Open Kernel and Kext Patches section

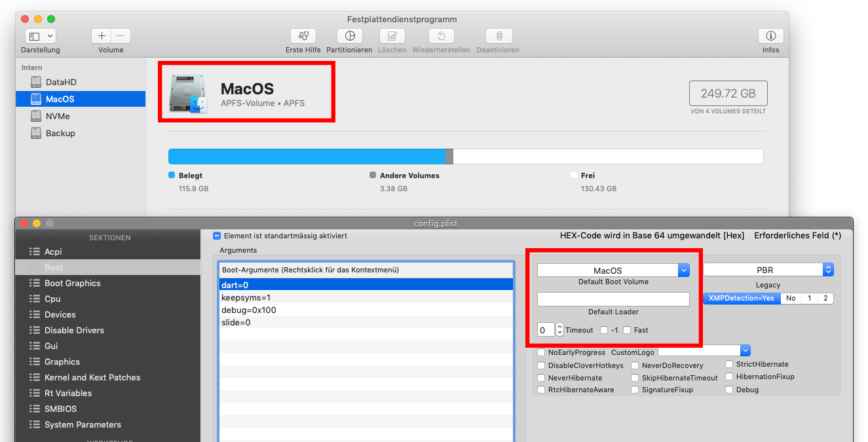tap(107, 377)
